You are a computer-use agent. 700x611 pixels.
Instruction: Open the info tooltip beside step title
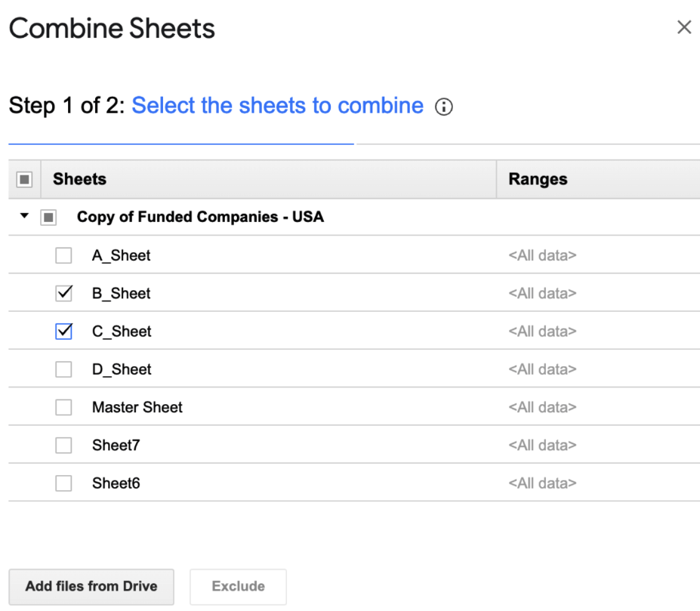[x=445, y=107]
